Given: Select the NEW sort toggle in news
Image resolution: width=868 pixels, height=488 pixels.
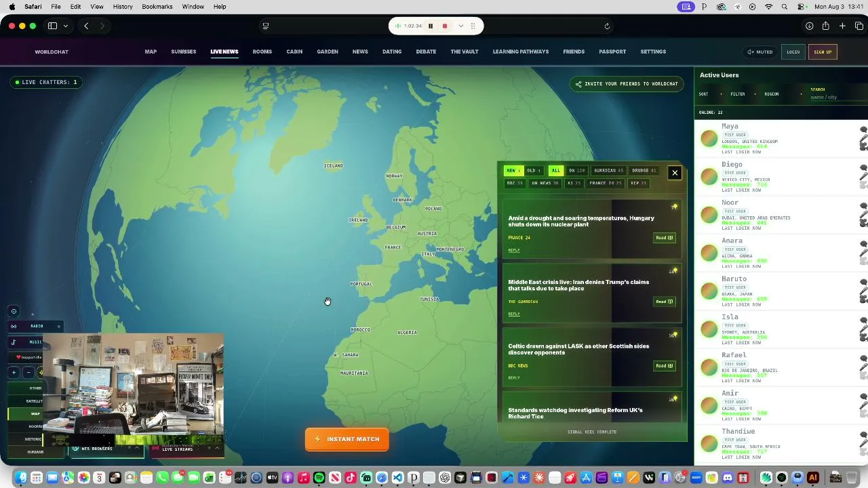Looking at the screenshot, I should pyautogui.click(x=513, y=171).
